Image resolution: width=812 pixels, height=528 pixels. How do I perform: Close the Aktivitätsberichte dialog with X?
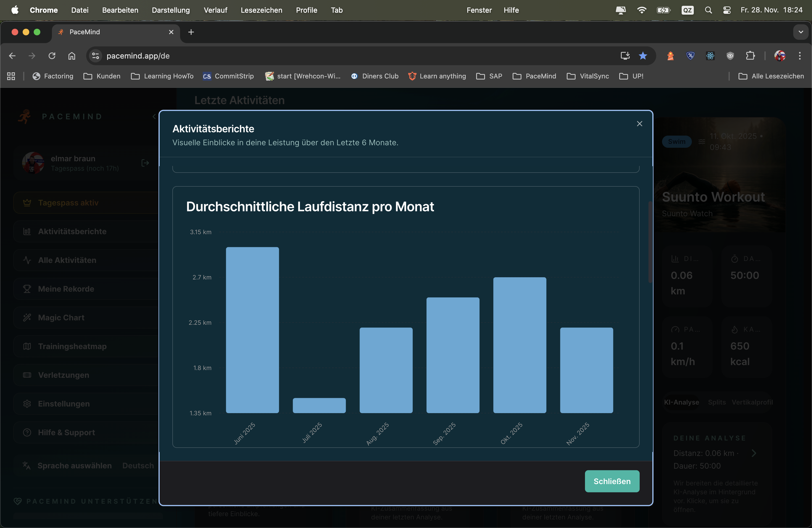point(639,123)
